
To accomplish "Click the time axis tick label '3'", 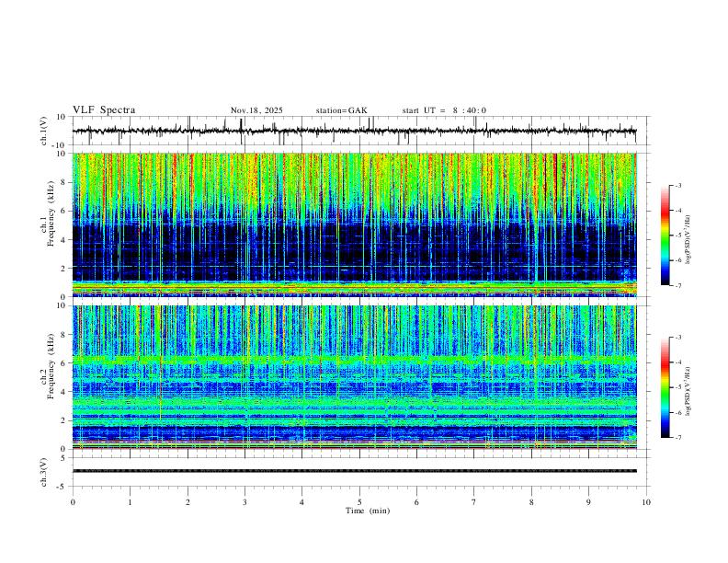I will (245, 502).
